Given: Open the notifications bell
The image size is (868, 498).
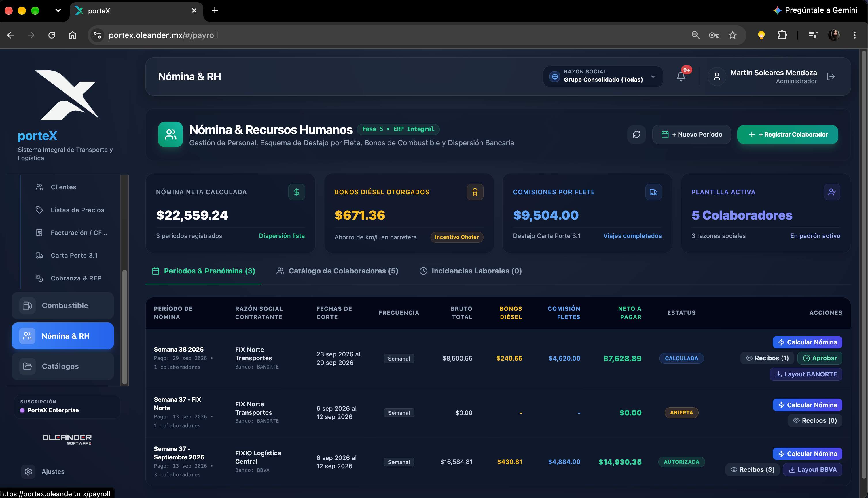Looking at the screenshot, I should coord(681,76).
